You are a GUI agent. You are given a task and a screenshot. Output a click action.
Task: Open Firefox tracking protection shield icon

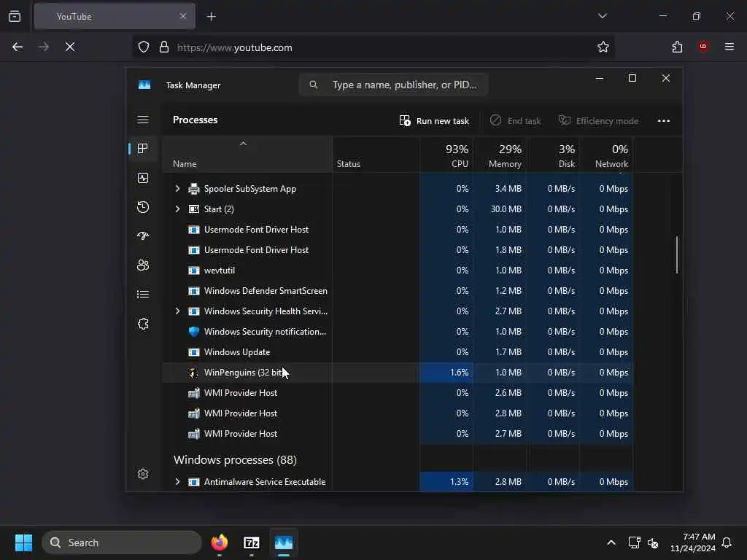144,47
